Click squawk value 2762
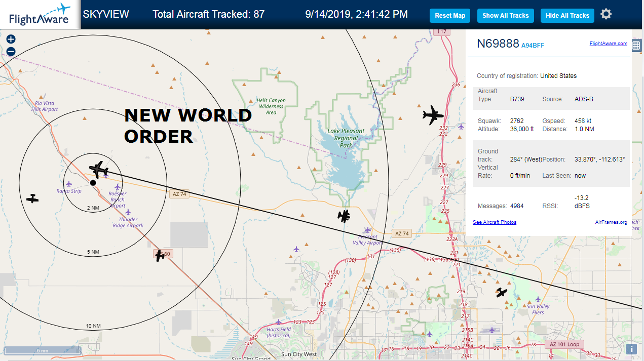This screenshot has height=361, width=644. point(517,121)
